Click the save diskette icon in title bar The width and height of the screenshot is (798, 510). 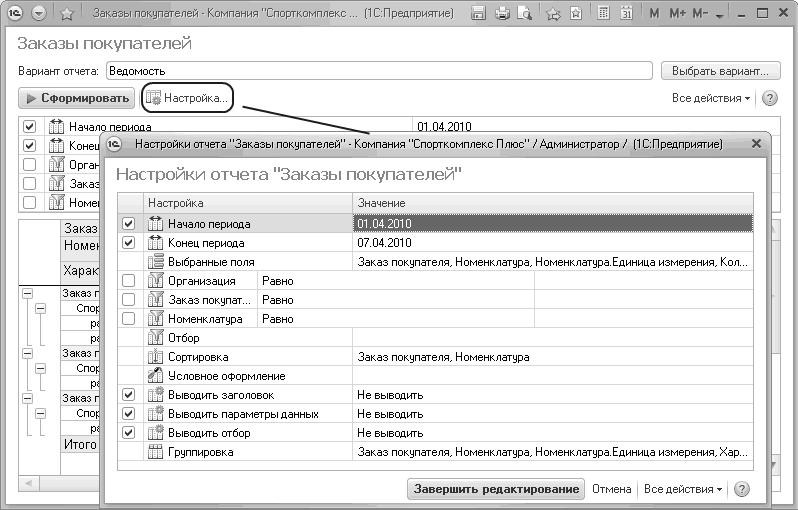[478, 13]
